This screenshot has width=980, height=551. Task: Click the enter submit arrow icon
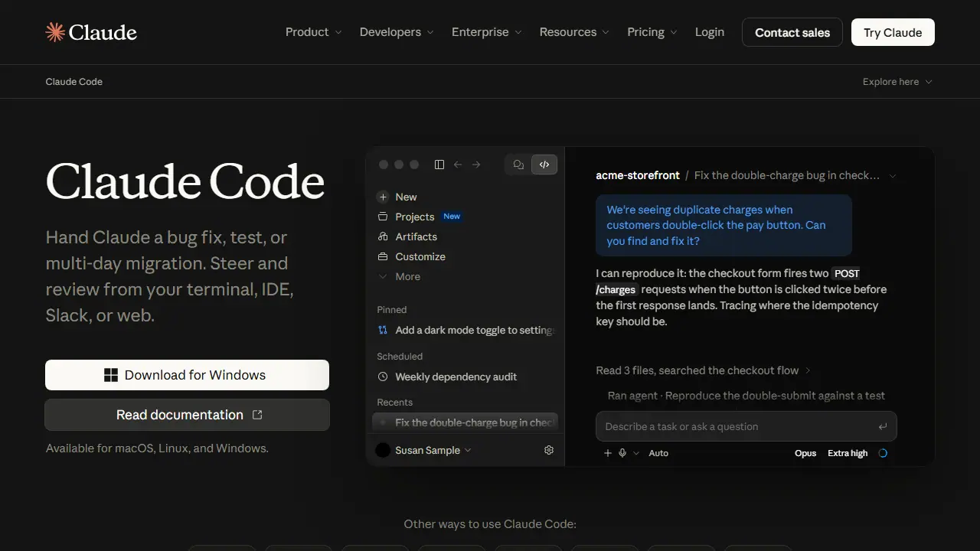click(883, 426)
